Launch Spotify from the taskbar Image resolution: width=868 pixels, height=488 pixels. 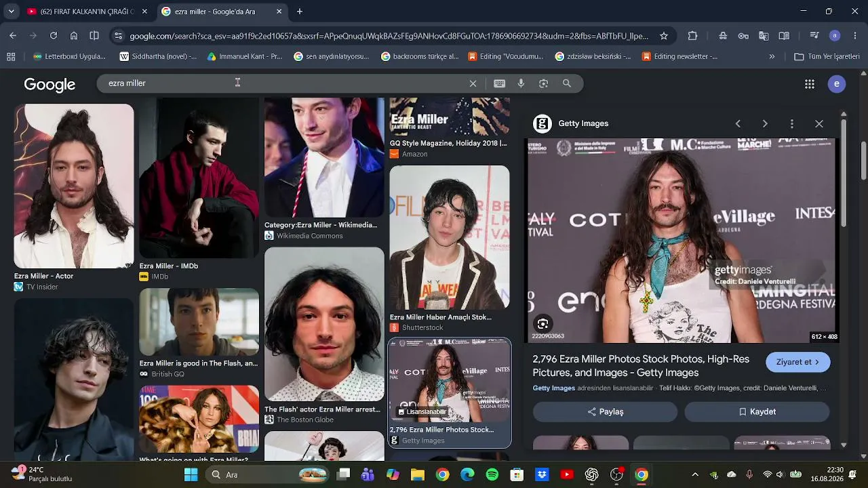tap(492, 474)
